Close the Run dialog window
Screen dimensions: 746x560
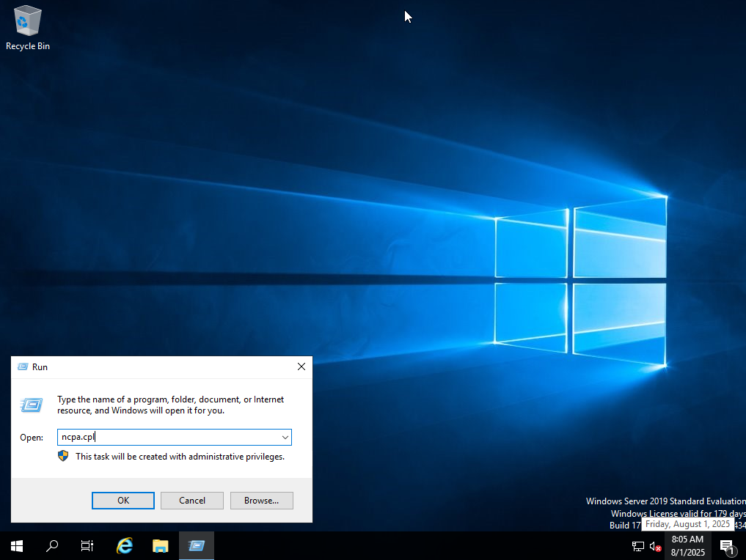[301, 366]
